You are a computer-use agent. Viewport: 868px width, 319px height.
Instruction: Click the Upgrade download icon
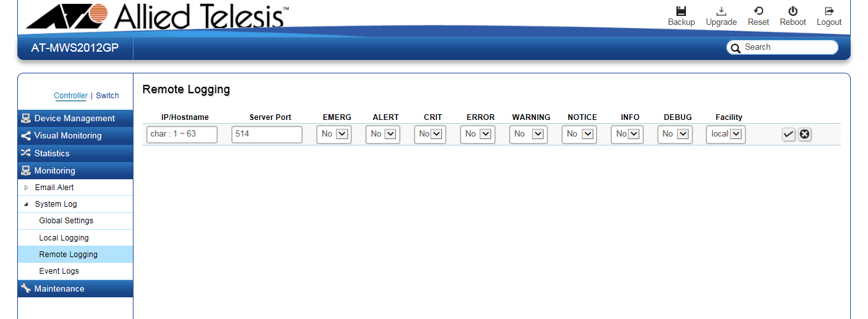(721, 11)
